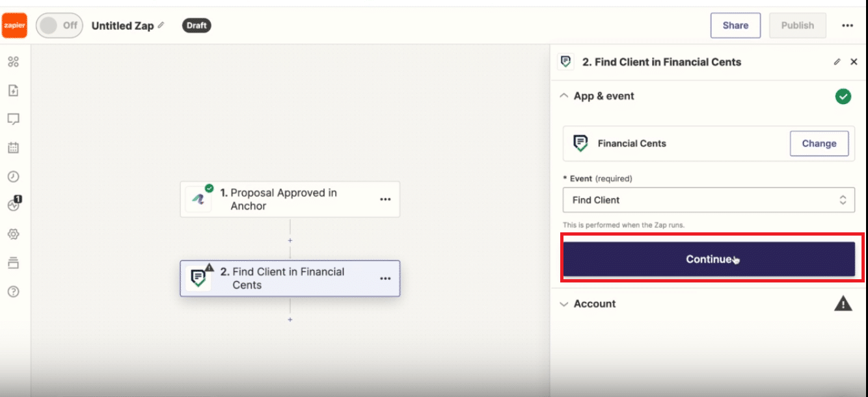Viewport: 868px width, 397px height.
Task: Open the settings gear sidebar icon
Action: pyautogui.click(x=13, y=234)
